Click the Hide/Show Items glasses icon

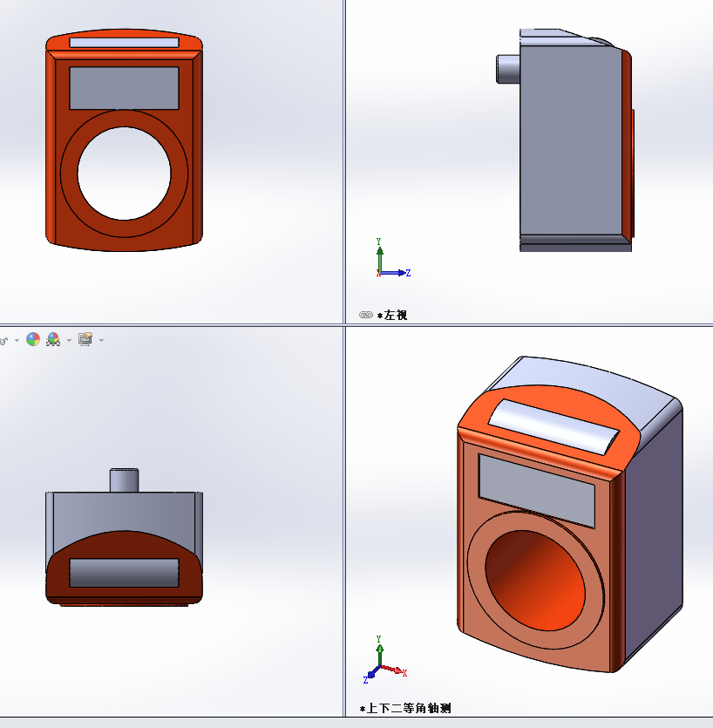pyautogui.click(x=3, y=341)
